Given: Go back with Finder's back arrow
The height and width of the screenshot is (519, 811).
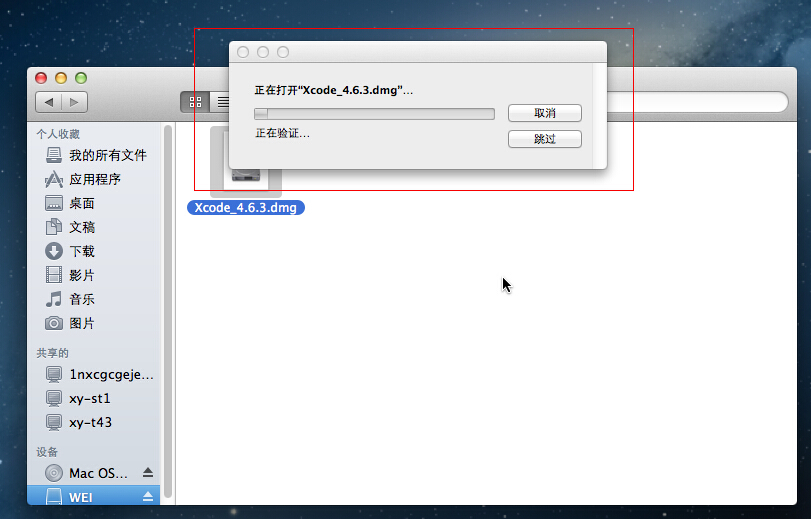Looking at the screenshot, I should (49, 102).
